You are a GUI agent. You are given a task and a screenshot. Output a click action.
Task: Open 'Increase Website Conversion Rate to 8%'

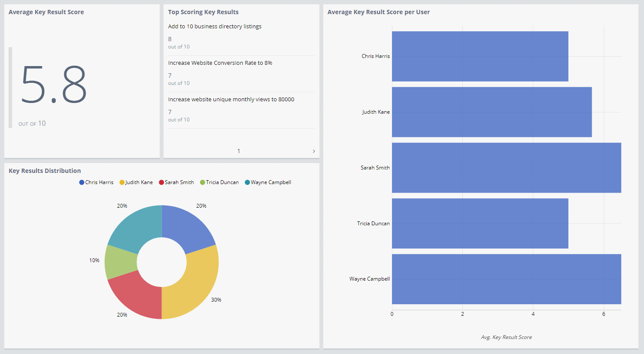point(220,63)
